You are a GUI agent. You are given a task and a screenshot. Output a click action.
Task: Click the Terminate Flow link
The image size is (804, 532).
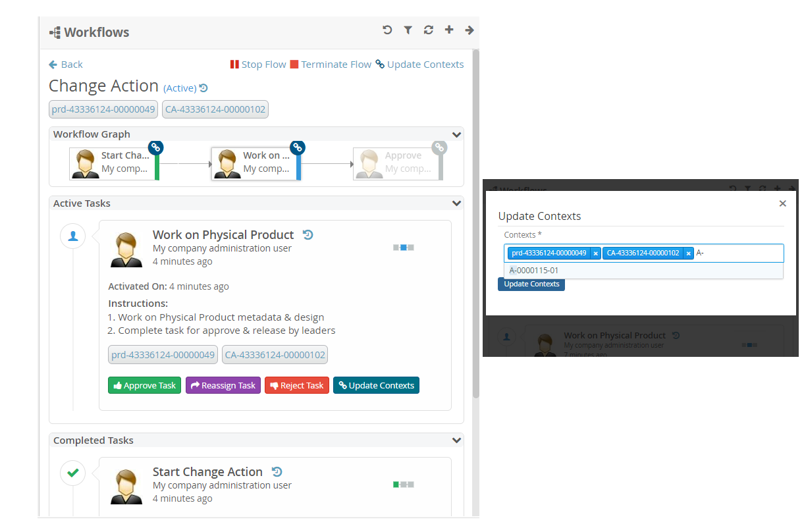[x=331, y=65]
